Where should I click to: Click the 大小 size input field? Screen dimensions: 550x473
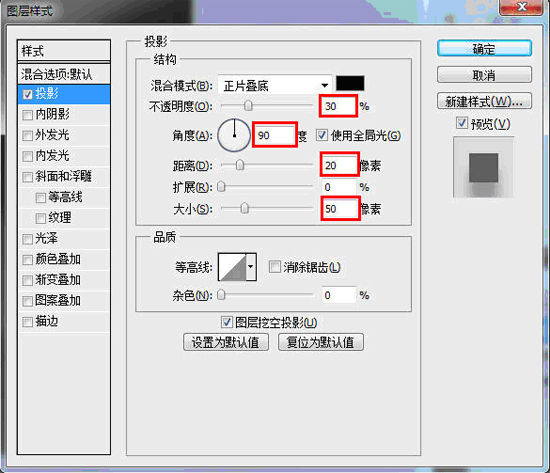pyautogui.click(x=340, y=209)
